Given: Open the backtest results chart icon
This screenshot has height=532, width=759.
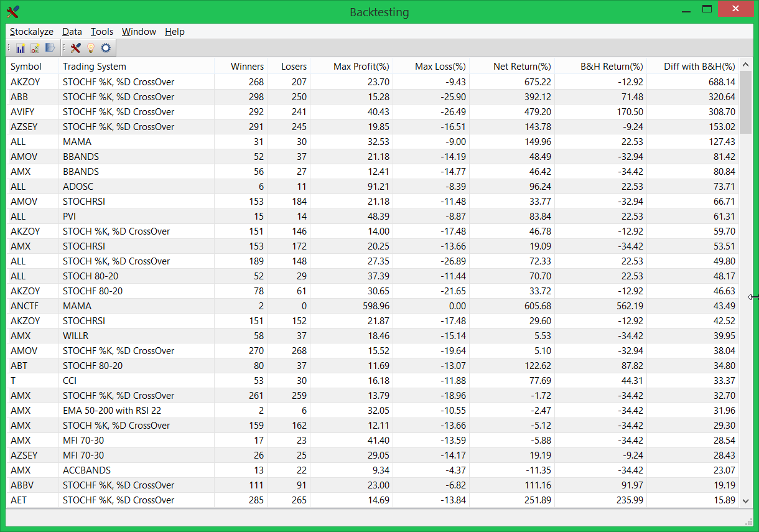Looking at the screenshot, I should (x=21, y=48).
